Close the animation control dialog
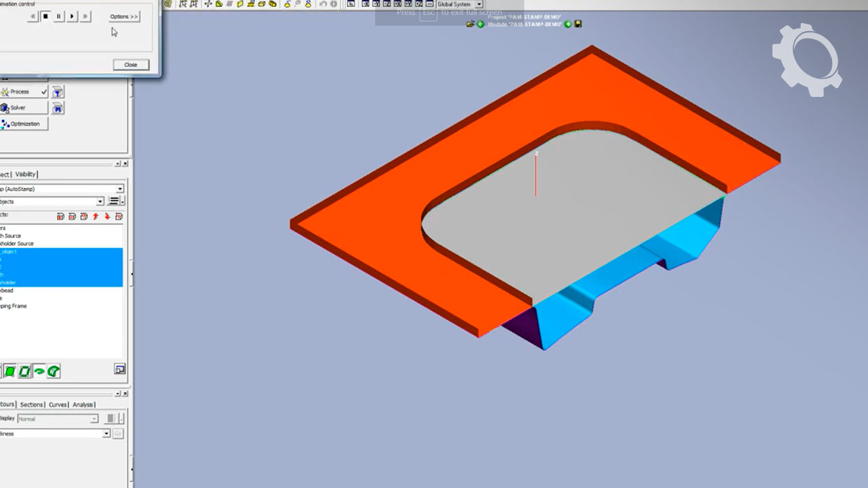The width and height of the screenshot is (868, 488). [x=131, y=64]
